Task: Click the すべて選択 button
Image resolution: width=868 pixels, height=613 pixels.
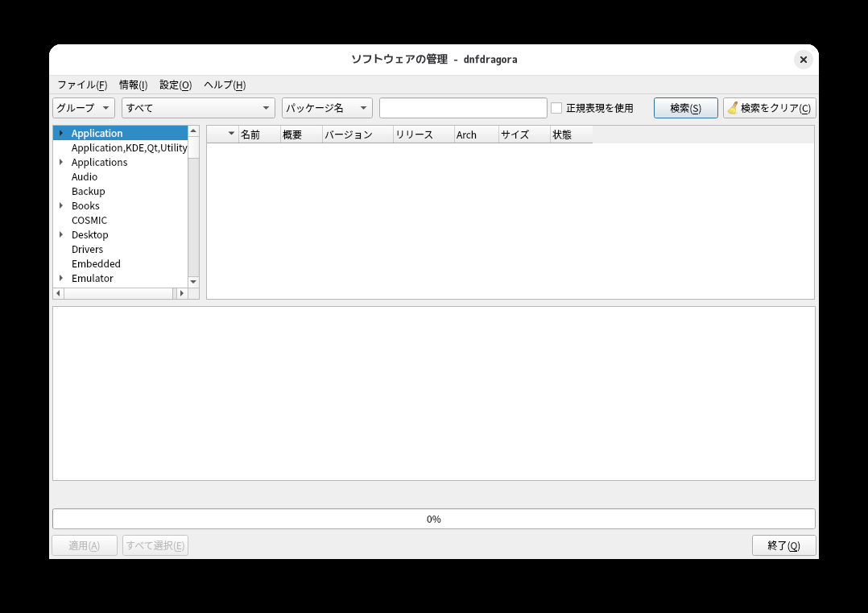Action: pos(155,545)
